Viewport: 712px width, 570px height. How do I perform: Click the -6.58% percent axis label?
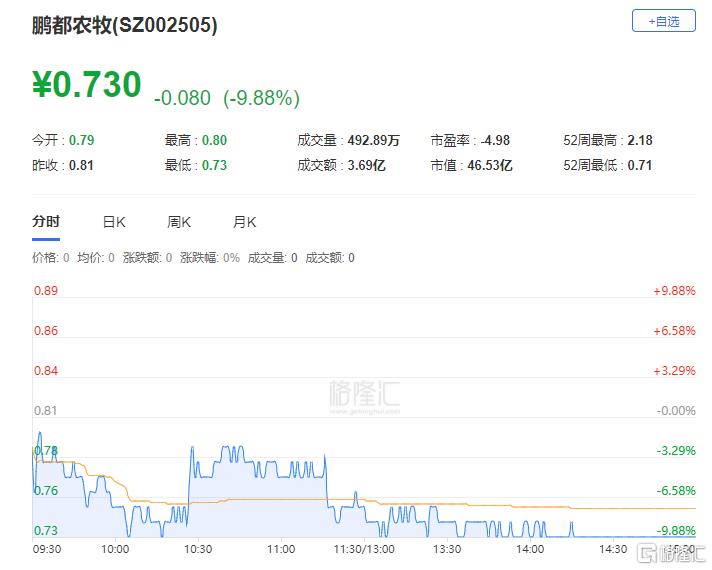coord(676,491)
